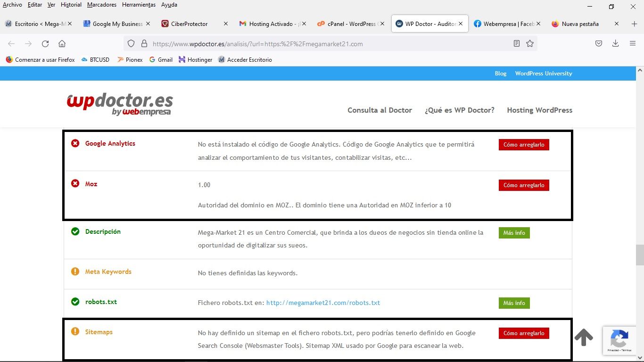Open the Archivo menu

coord(12,5)
